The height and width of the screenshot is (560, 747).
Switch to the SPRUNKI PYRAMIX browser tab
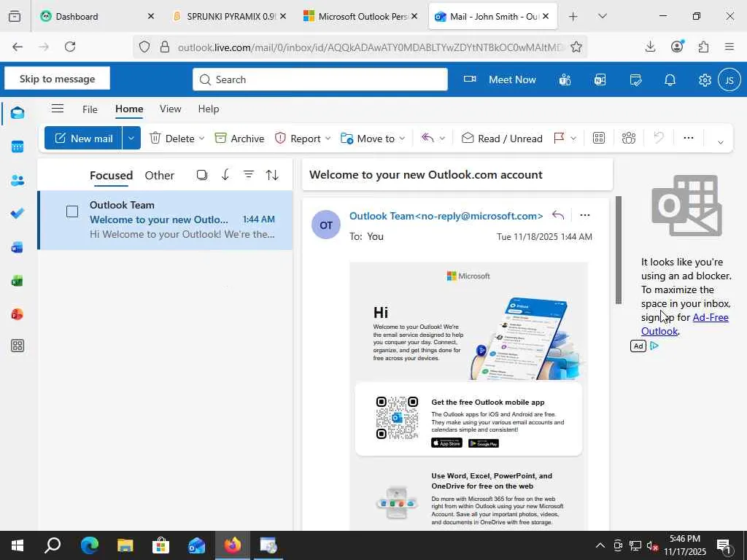tap(231, 16)
